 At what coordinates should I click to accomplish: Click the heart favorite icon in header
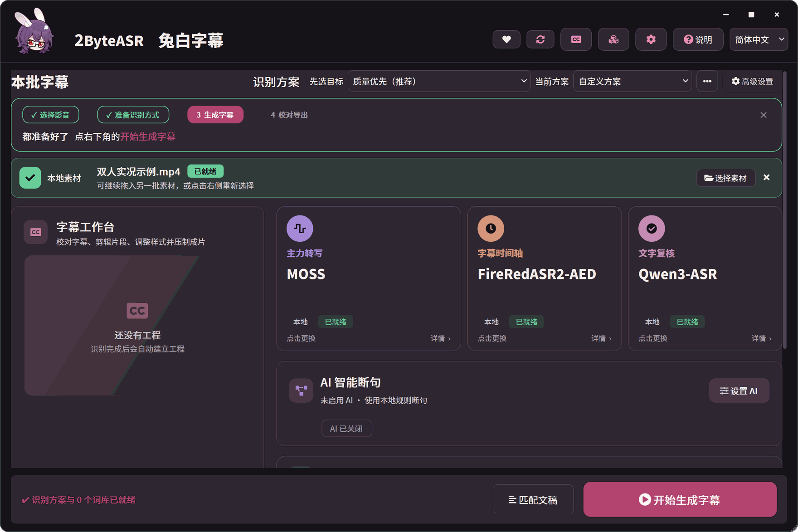[506, 39]
